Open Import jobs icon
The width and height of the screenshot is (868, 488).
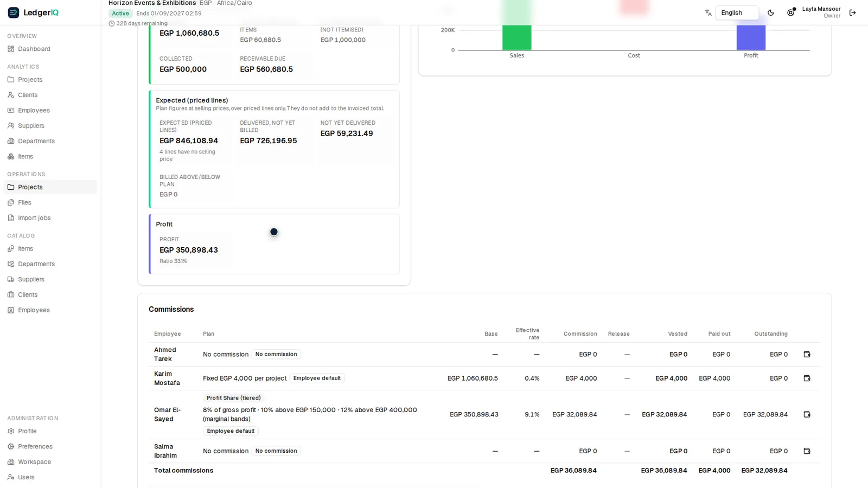tap(11, 218)
